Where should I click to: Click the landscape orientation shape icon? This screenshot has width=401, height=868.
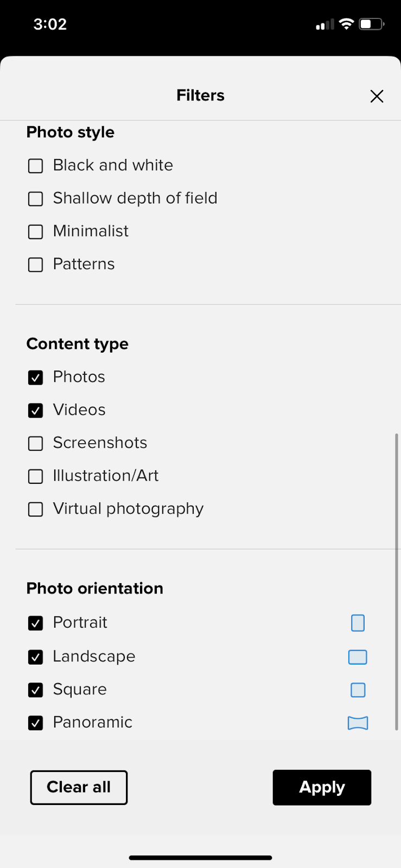coord(358,657)
